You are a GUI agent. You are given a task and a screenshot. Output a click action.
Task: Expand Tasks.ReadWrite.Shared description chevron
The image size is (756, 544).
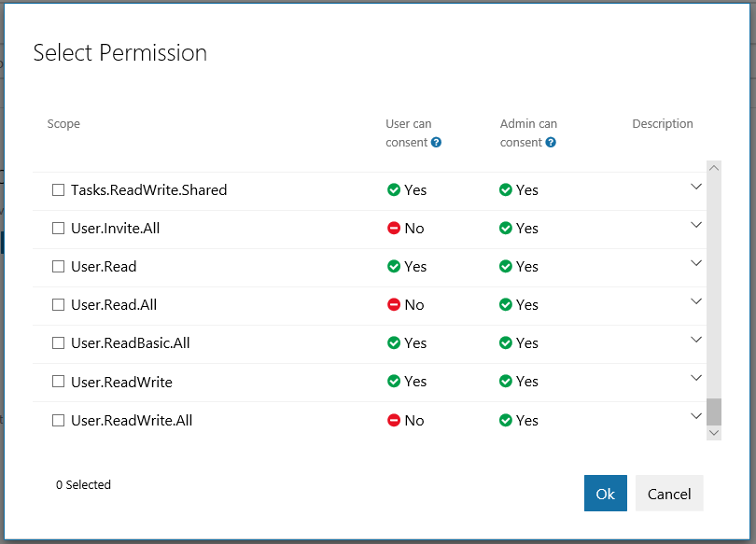(x=695, y=187)
